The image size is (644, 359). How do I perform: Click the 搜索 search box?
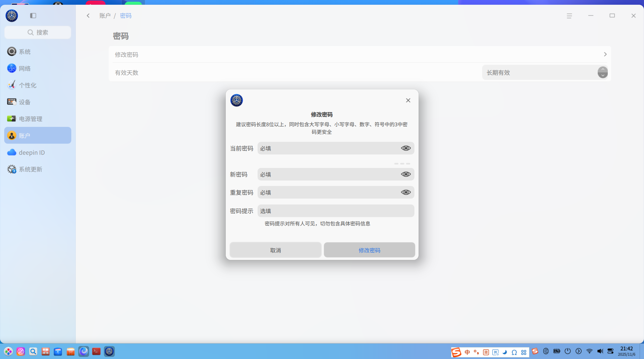coord(38,32)
